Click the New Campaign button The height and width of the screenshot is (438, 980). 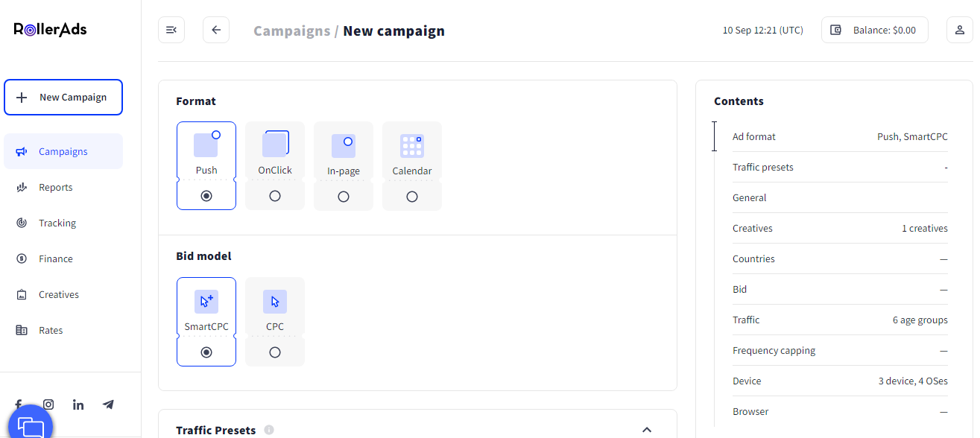(x=63, y=98)
